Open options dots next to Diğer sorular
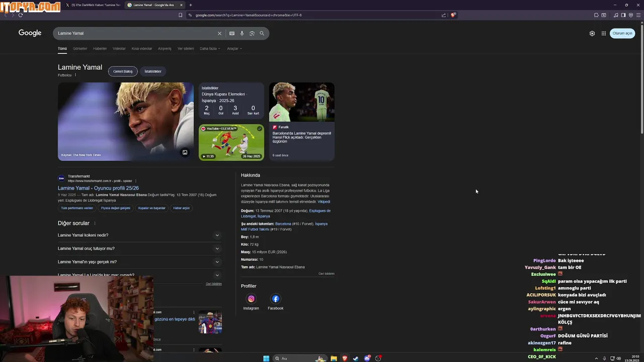Image resolution: width=644 pixels, height=362 pixels. pos(95,223)
